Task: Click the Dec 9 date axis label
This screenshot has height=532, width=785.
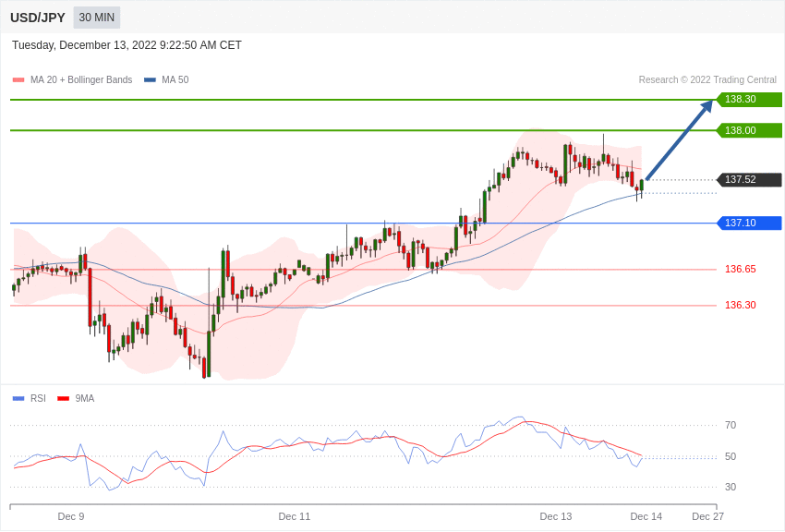Action: [x=71, y=516]
